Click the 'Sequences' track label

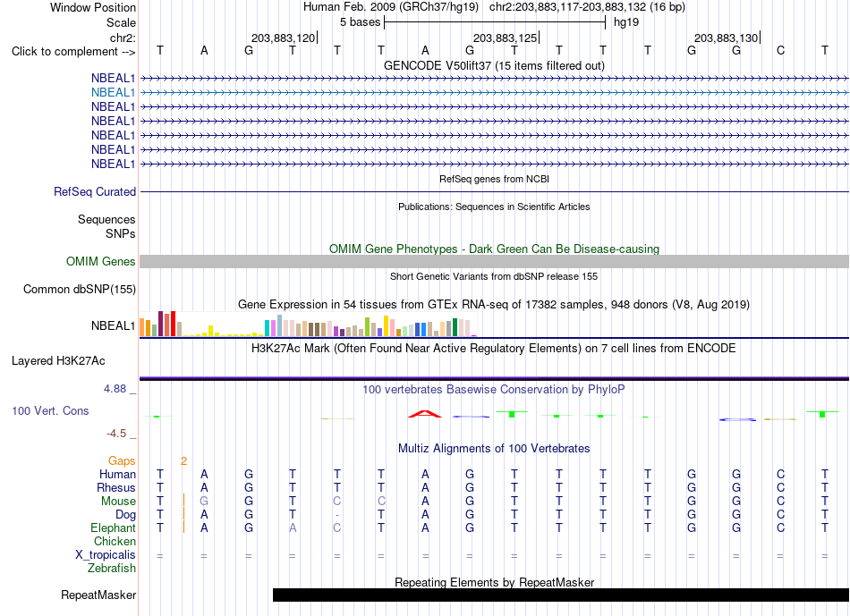106,219
